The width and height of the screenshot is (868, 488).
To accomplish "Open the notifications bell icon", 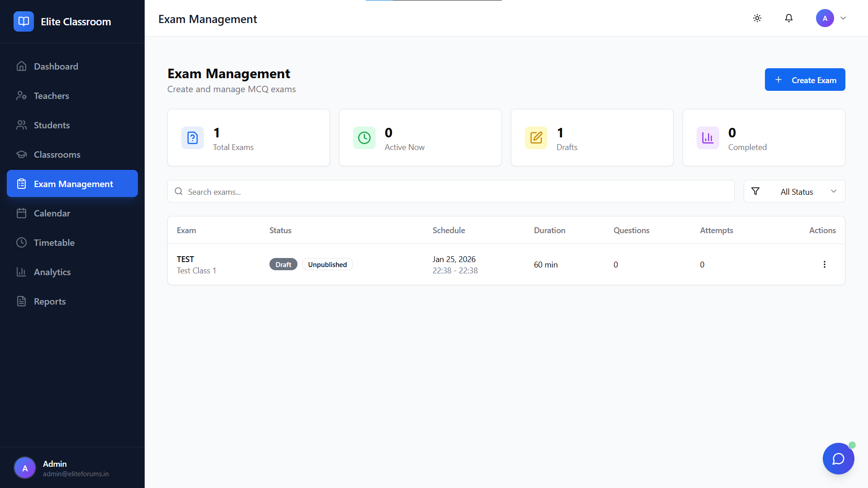I will pyautogui.click(x=788, y=18).
